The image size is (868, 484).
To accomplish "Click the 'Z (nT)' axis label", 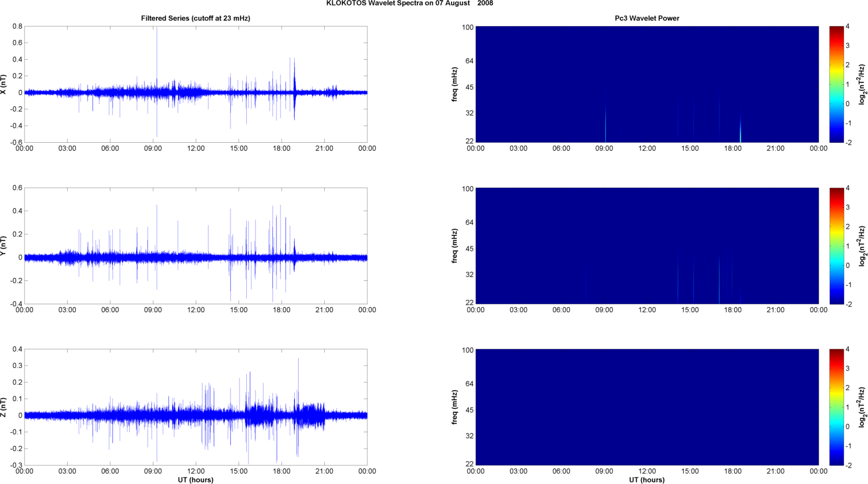I will coord(3,407).
